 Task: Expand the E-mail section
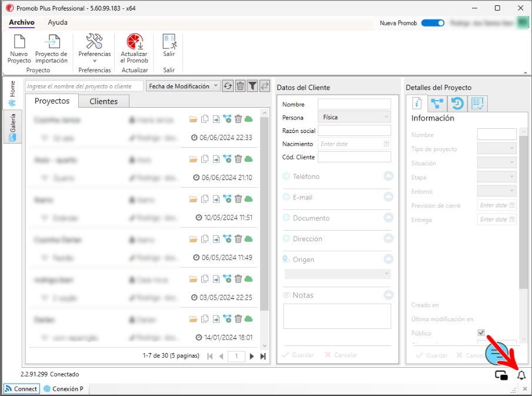tap(388, 197)
